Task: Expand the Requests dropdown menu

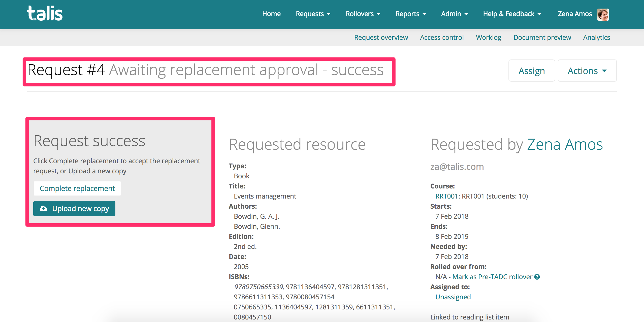Action: [x=313, y=14]
